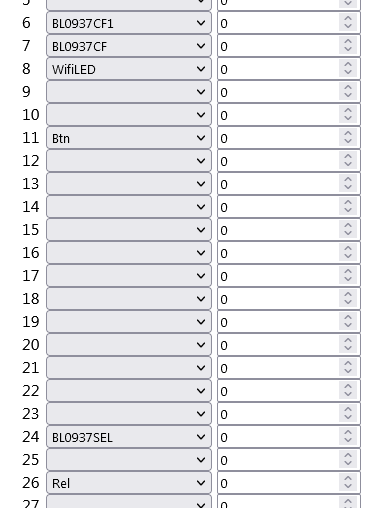Open the BL0937CF role dropdown for pin 7
388x508 pixels.
pos(129,46)
